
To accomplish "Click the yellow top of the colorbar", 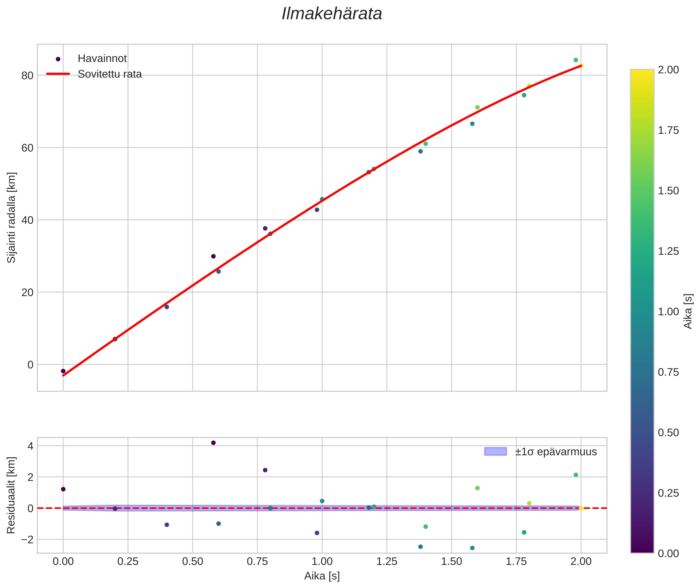I will point(642,73).
